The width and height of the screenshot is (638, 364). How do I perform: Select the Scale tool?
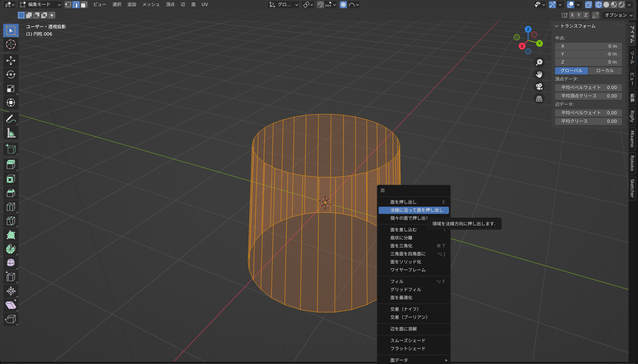(11, 88)
